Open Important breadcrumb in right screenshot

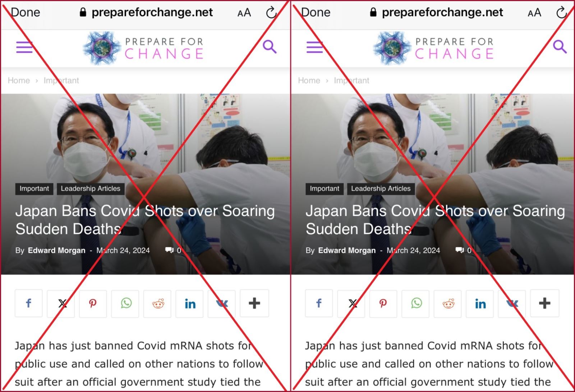(351, 80)
